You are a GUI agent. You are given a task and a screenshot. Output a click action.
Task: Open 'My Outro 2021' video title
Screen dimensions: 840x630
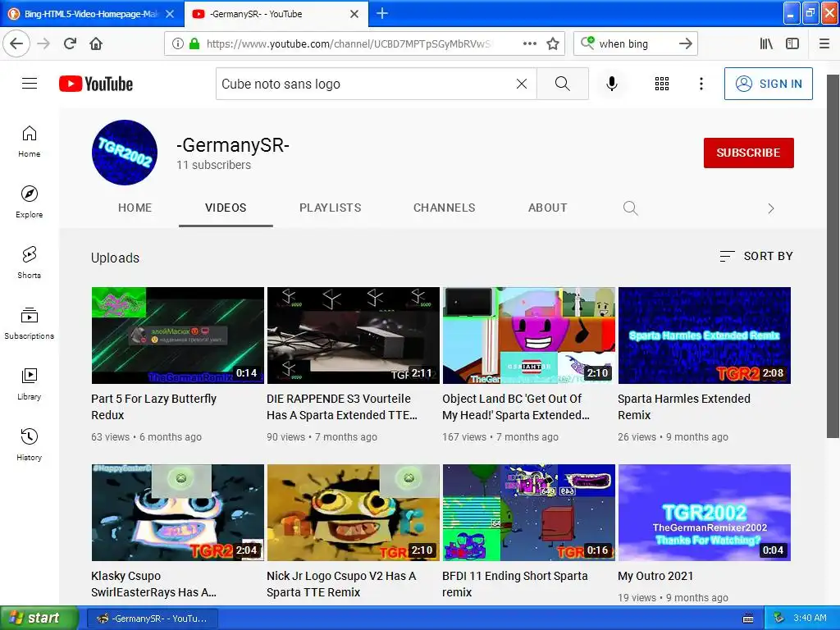pyautogui.click(x=655, y=576)
